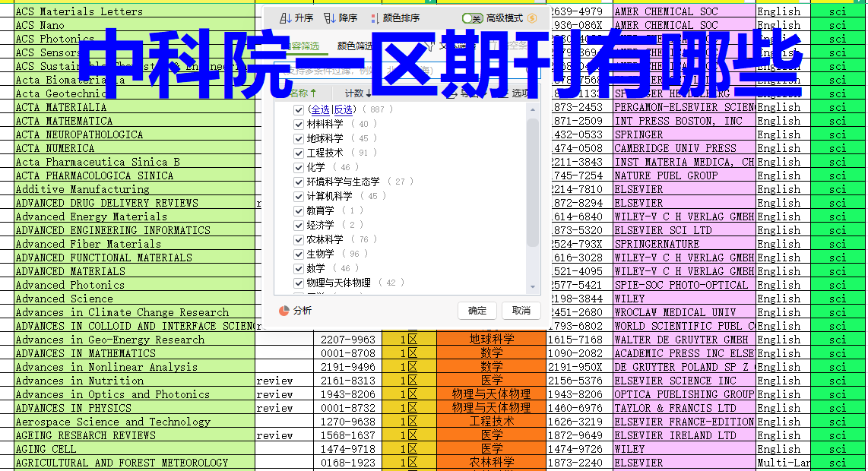This screenshot has height=471, width=868.
Task: Select cell ADVANCED FUNCTIONAL MATERIALS
Action: pyautogui.click(x=135, y=258)
